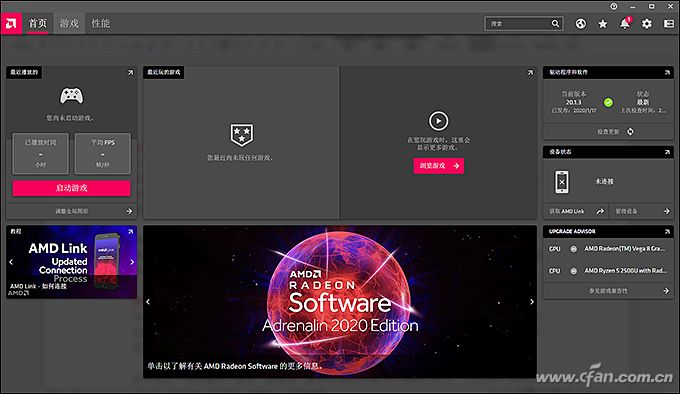Image resolution: width=680 pixels, height=394 pixels.
Task: Open the 首页 home tab
Action: tap(37, 23)
